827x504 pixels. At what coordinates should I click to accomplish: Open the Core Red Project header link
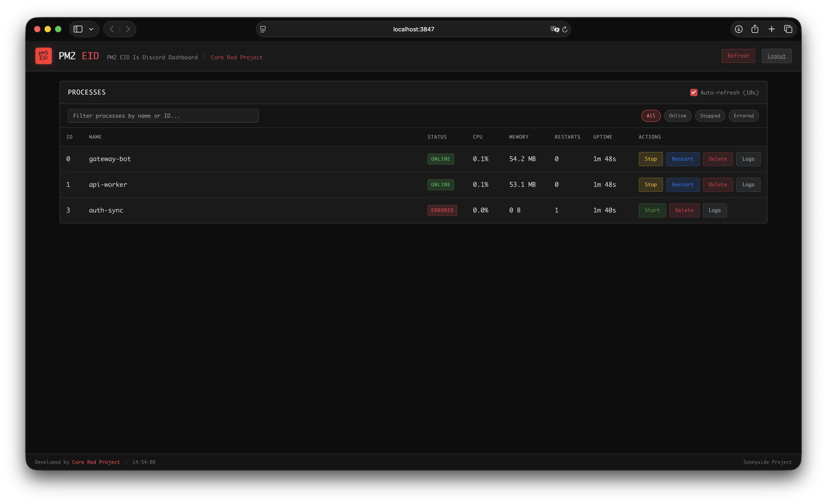coord(237,57)
